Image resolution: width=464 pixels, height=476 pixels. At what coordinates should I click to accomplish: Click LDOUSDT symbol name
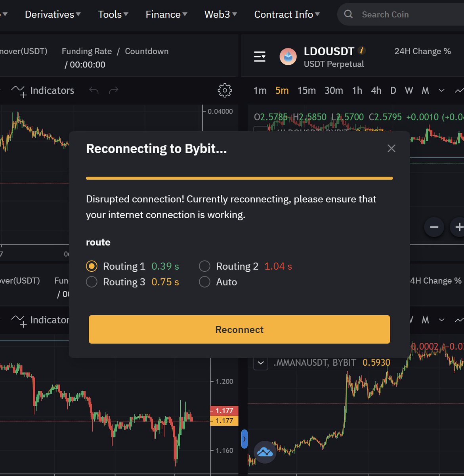329,51
